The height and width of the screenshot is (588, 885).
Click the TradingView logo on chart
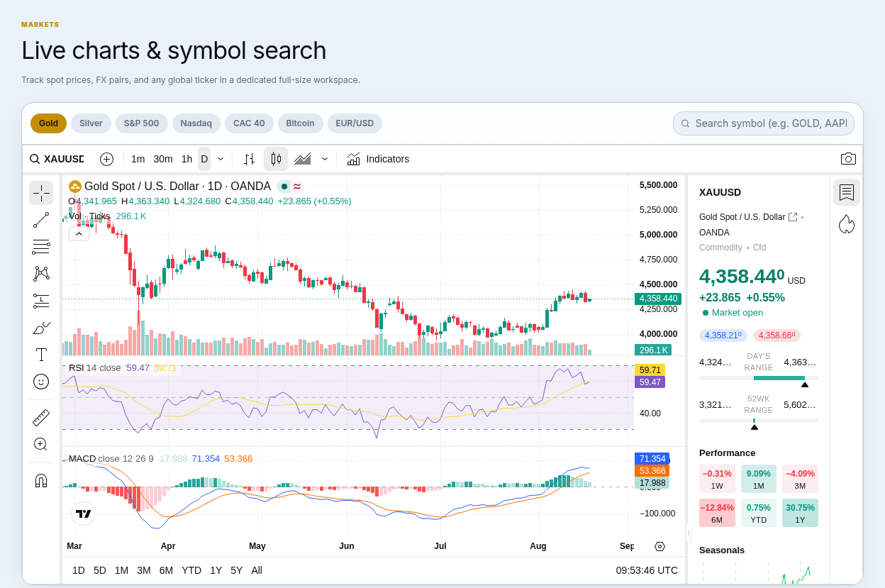[84, 514]
